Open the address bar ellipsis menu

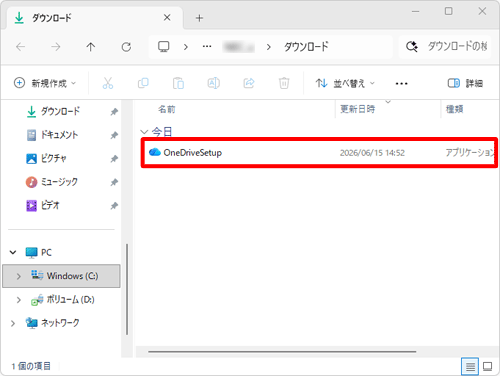pyautogui.click(x=207, y=47)
